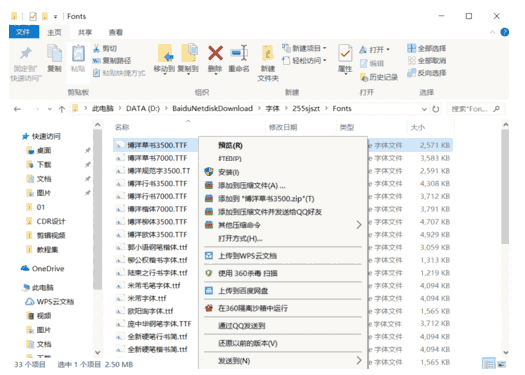
Task: Switch to Details view icon
Action: (x=489, y=364)
